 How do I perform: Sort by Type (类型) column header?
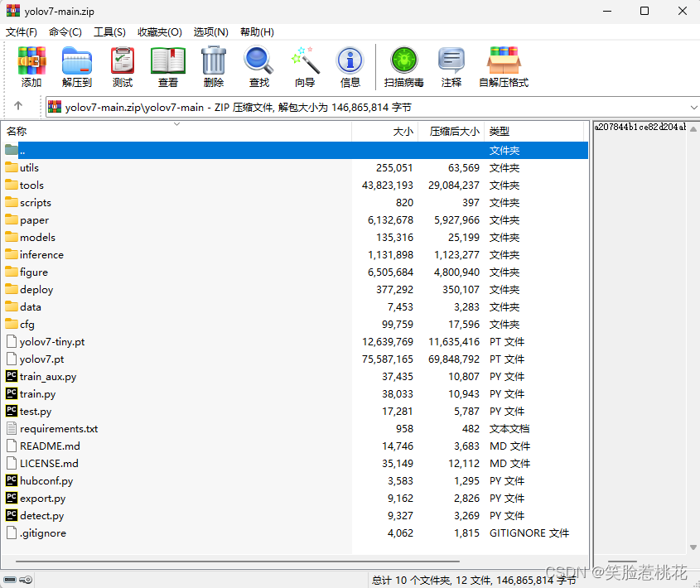[534, 131]
